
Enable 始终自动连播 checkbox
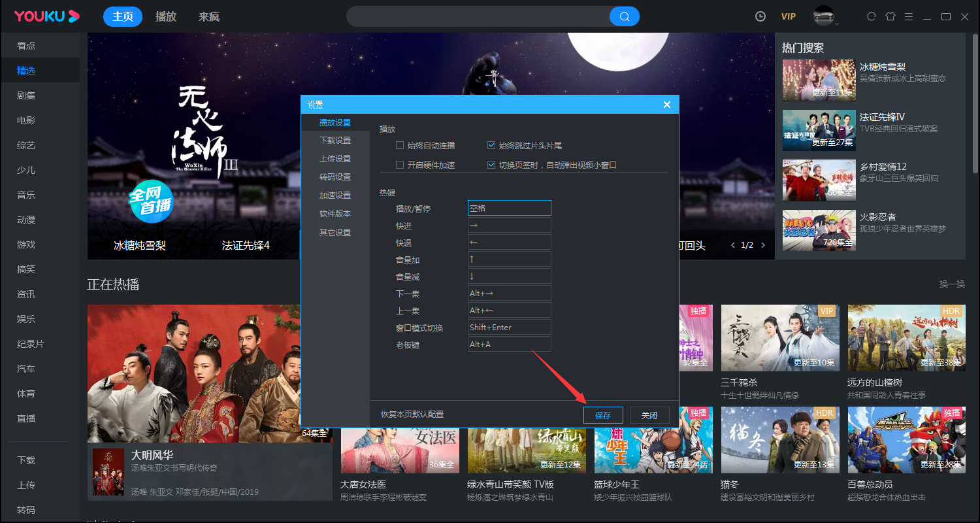pyautogui.click(x=399, y=144)
